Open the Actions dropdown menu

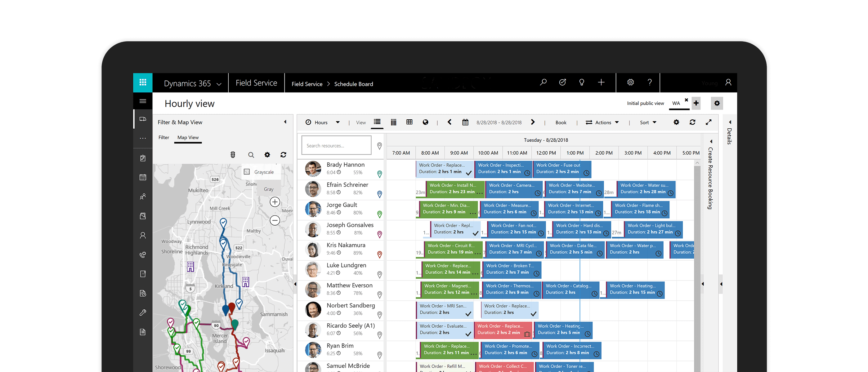(602, 122)
